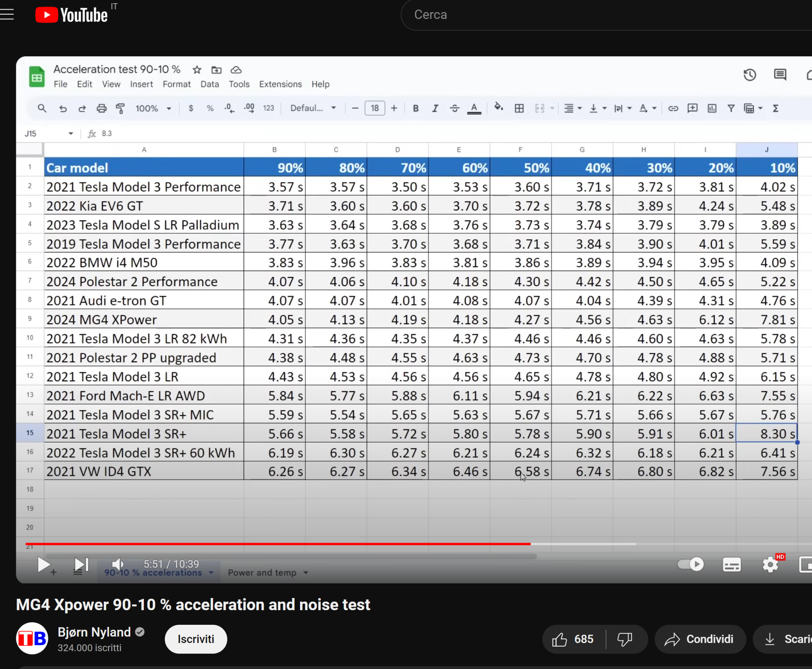812x669 pixels.
Task: Toggle subtitles captions button
Action: pyautogui.click(x=732, y=564)
